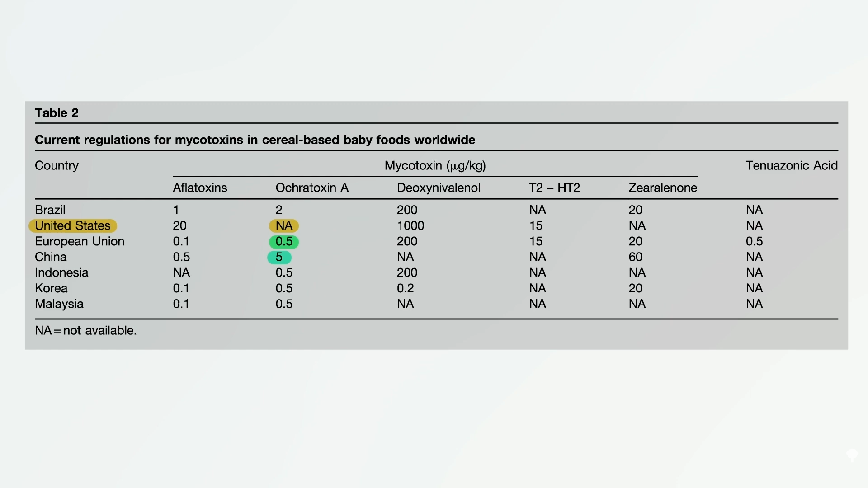868x488 pixels.
Task: Click the Zearalenone column header
Action: click(x=663, y=188)
